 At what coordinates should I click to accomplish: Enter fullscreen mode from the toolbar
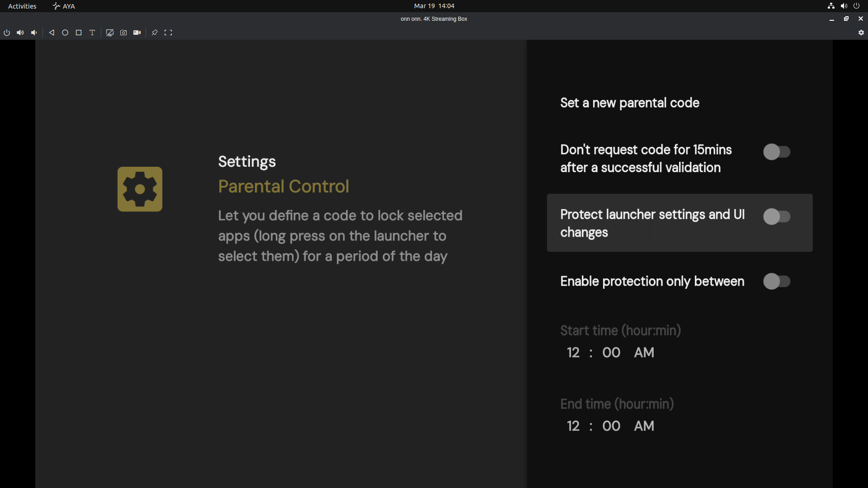tap(168, 33)
